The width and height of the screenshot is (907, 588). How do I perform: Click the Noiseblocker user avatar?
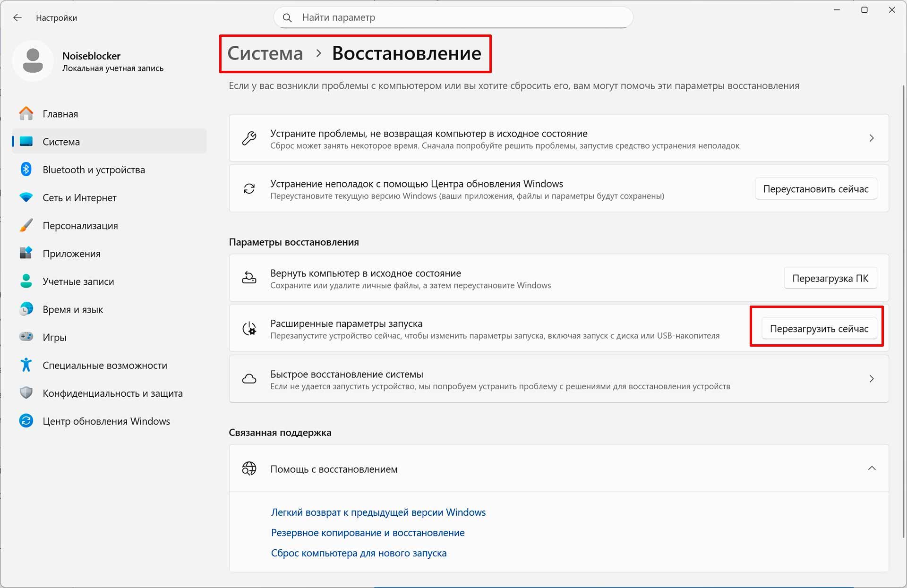(x=33, y=61)
